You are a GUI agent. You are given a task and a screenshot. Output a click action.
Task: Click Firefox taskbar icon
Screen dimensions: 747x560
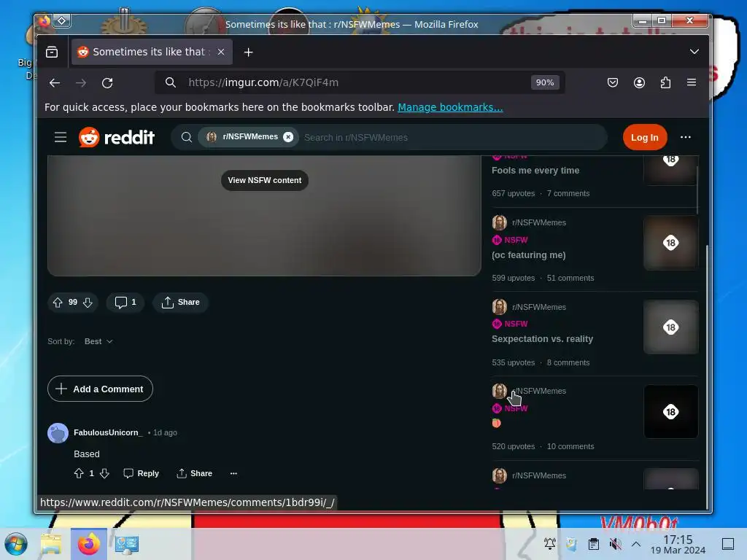click(x=89, y=544)
